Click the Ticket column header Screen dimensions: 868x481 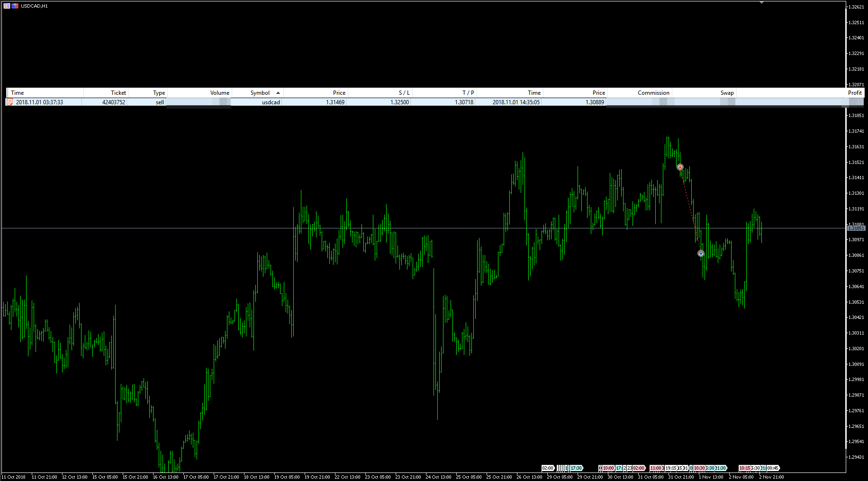(106, 93)
